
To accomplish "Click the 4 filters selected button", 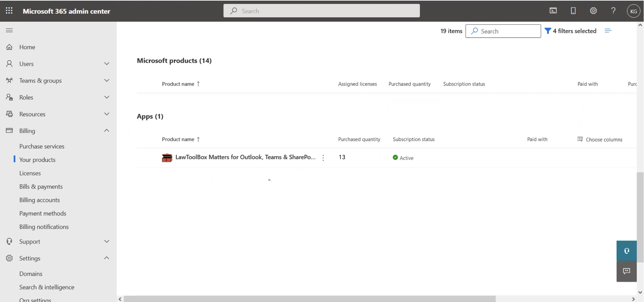I will pyautogui.click(x=571, y=31).
